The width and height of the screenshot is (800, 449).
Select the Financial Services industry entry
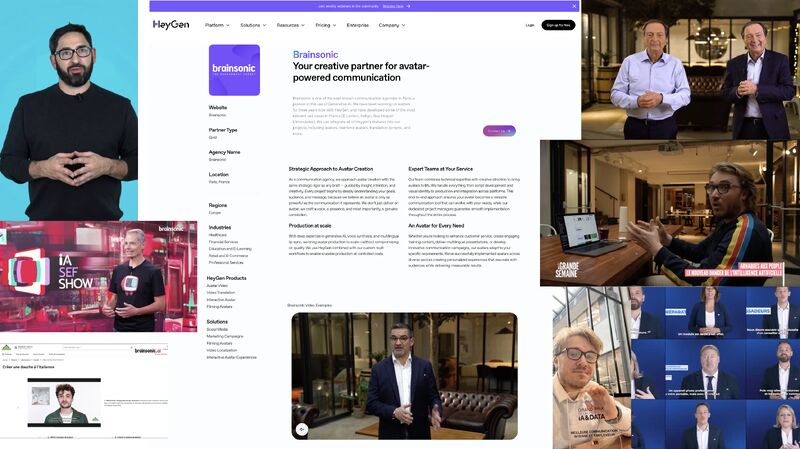pyautogui.click(x=223, y=242)
